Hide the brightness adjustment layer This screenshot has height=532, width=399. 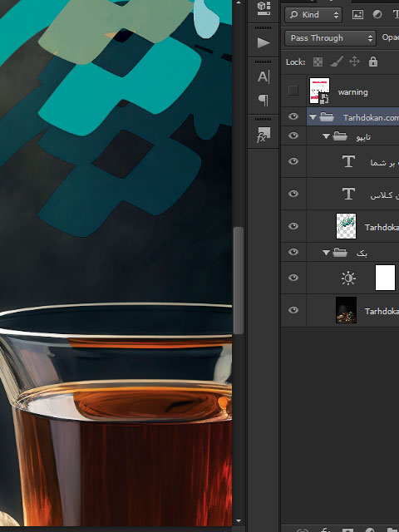click(x=293, y=278)
